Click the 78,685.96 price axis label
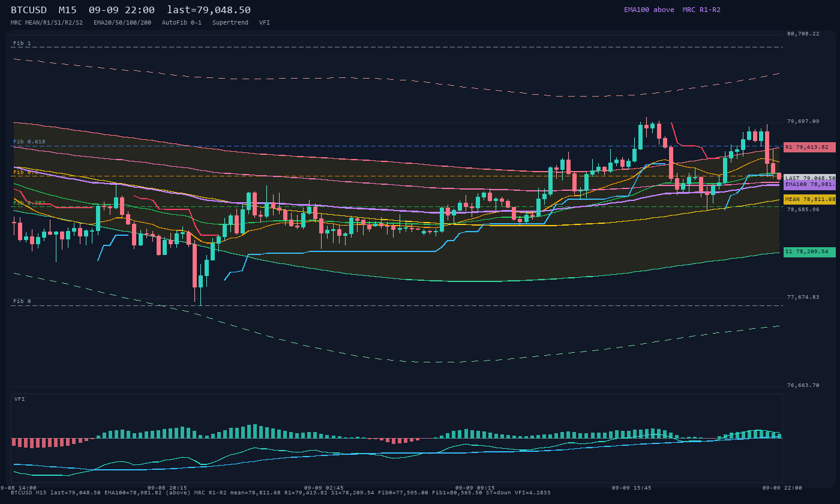 coord(803,209)
